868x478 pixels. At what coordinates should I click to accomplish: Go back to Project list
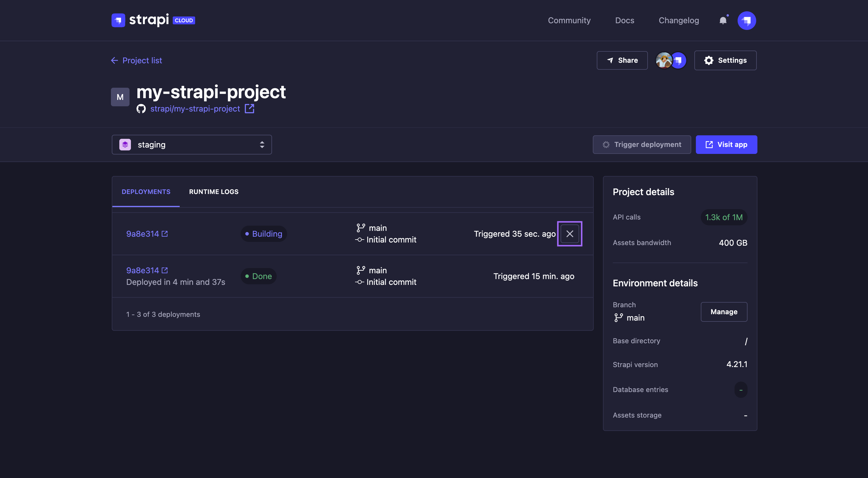click(136, 60)
